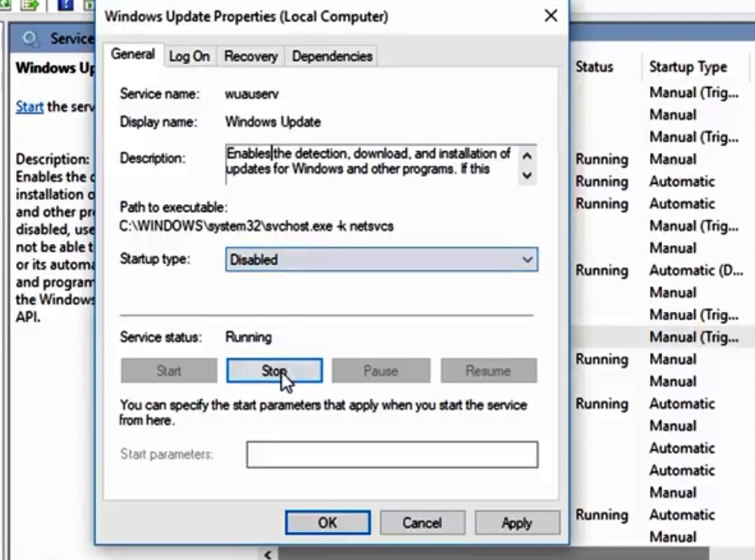Click the Start link in the Services window

click(x=30, y=106)
